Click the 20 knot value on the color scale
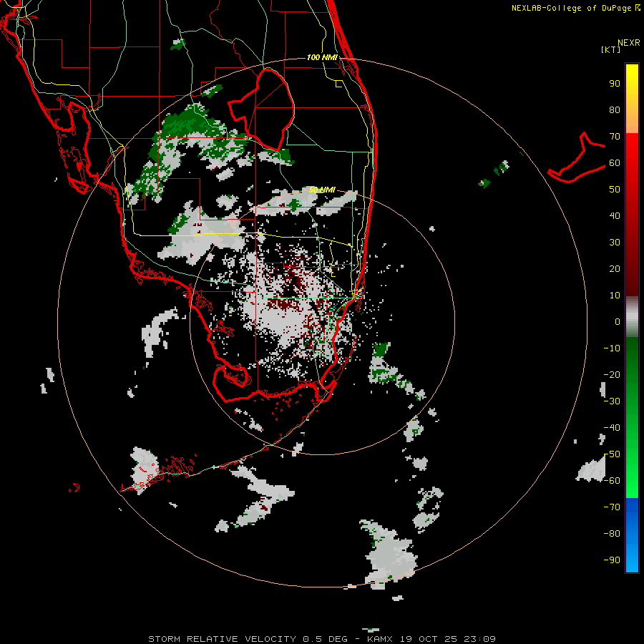This screenshot has height=644, width=644. pos(615,269)
